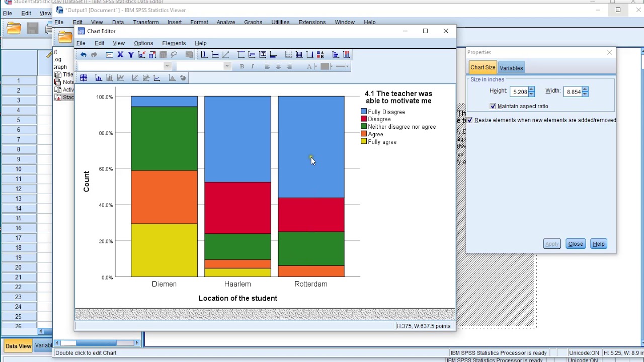Undo the last Chart Editor action
Viewport: 644px width, 362px height.
(x=84, y=55)
